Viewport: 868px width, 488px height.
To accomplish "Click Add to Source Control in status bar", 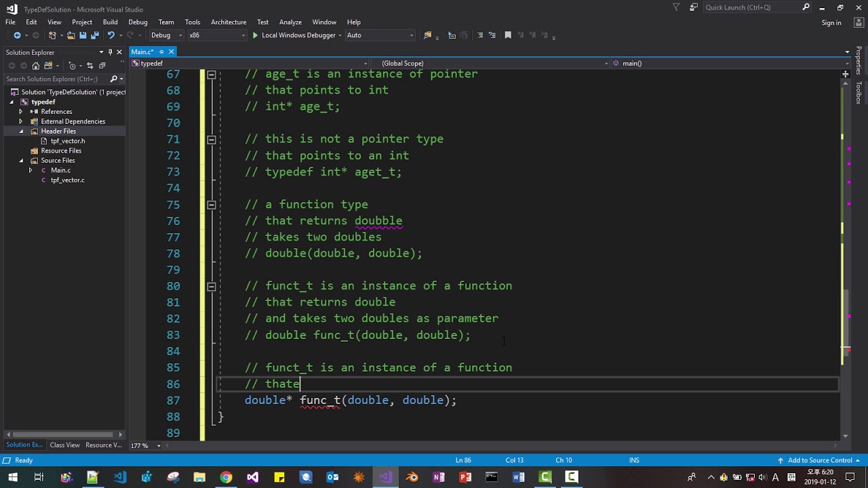I will pyautogui.click(x=819, y=460).
